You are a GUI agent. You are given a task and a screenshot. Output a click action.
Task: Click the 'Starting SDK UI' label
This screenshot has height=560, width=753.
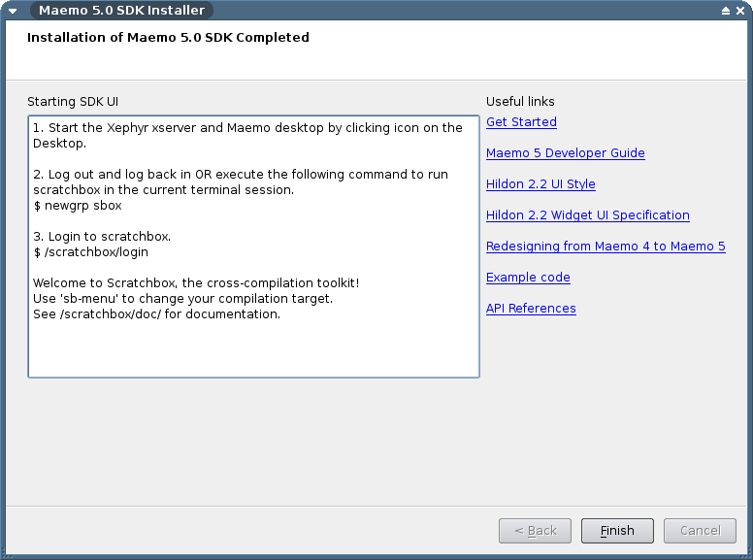coord(73,101)
